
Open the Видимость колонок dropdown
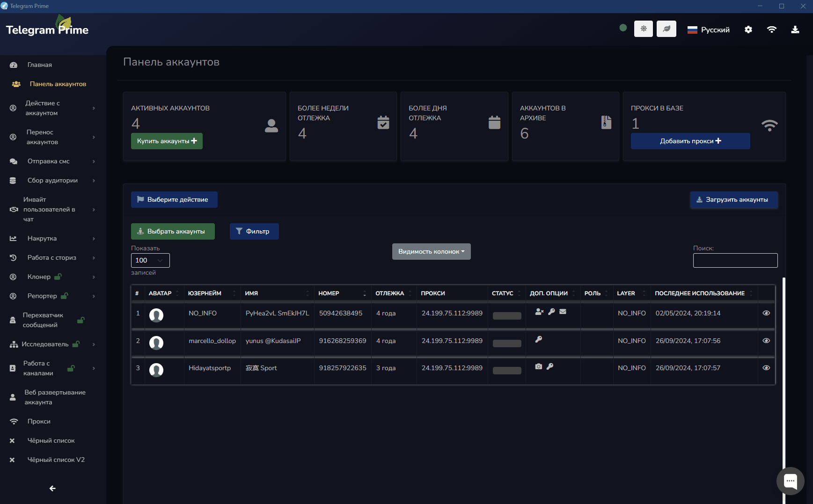pos(431,251)
